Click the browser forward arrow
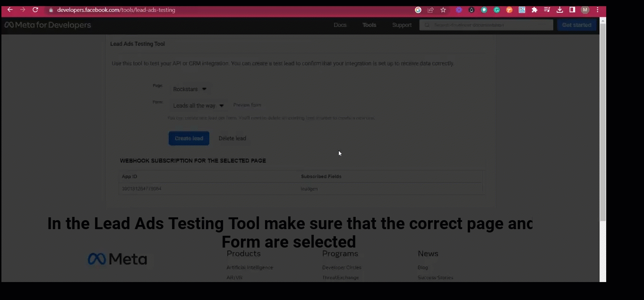This screenshot has width=644, height=300. [x=23, y=9]
